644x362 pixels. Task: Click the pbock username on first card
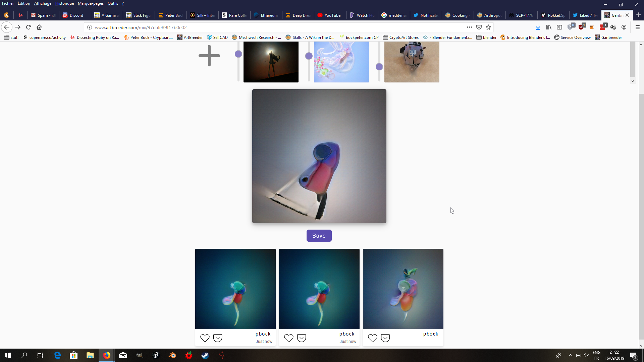(263, 334)
